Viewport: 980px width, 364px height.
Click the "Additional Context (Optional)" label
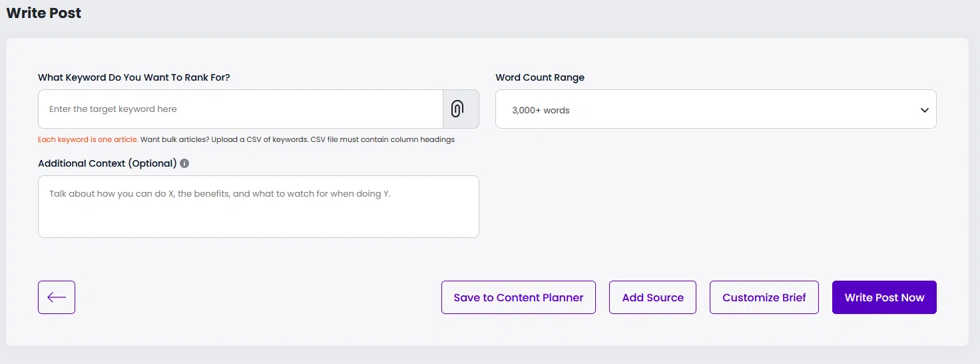click(x=107, y=163)
